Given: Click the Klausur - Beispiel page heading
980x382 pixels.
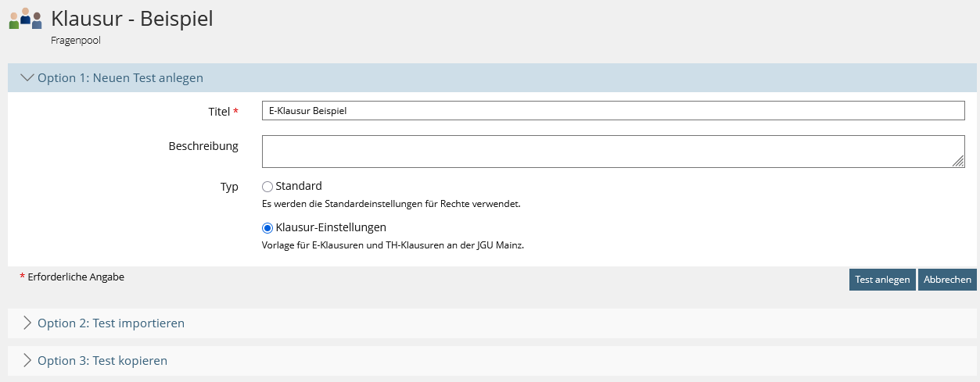Looking at the screenshot, I should 132,19.
